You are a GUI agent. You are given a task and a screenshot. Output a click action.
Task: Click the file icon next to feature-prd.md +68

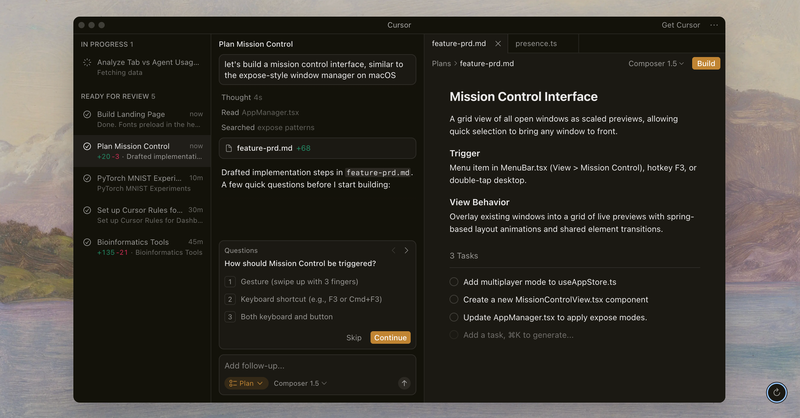[229, 148]
